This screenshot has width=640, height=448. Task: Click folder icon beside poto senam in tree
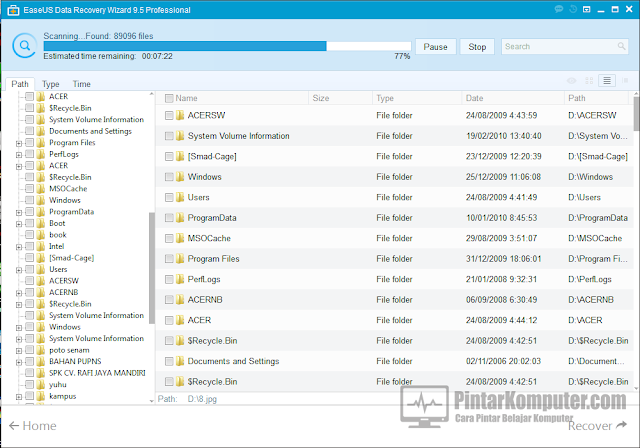pyautogui.click(x=40, y=350)
